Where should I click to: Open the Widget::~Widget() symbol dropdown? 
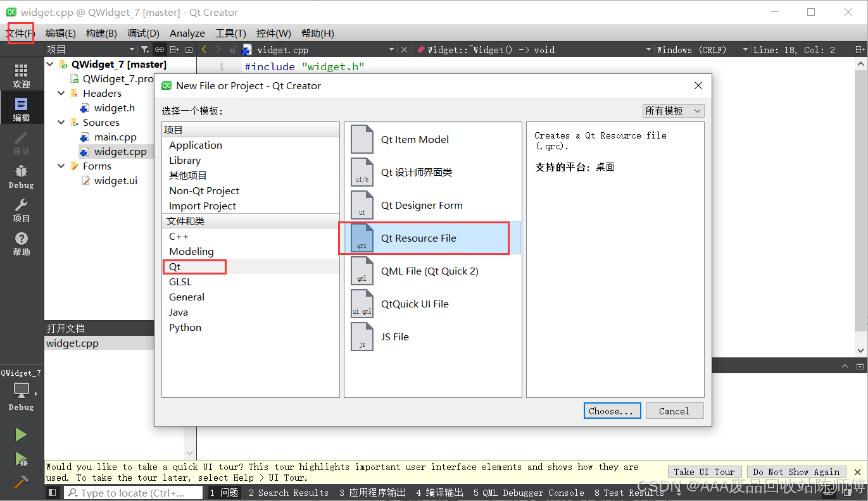click(x=534, y=49)
